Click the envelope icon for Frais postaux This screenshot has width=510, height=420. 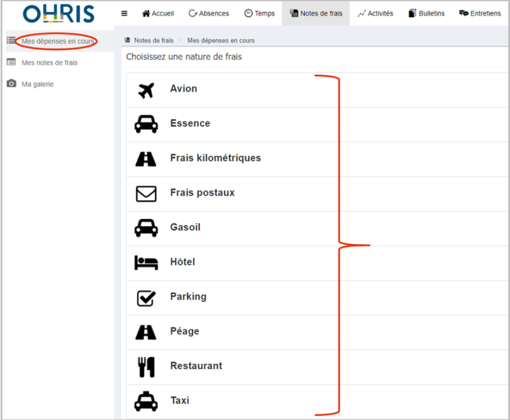click(x=146, y=194)
